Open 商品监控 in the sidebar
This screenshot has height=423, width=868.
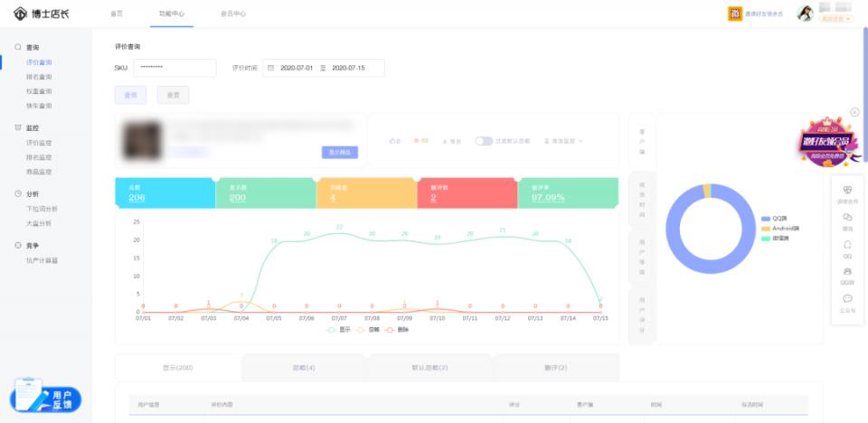[39, 173]
